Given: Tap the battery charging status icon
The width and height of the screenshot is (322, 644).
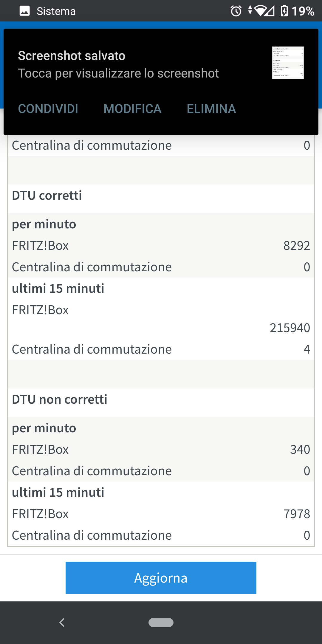Looking at the screenshot, I should click(x=284, y=11).
